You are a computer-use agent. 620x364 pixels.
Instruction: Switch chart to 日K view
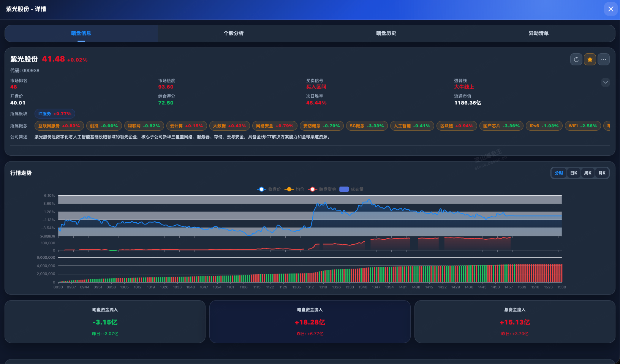574,173
